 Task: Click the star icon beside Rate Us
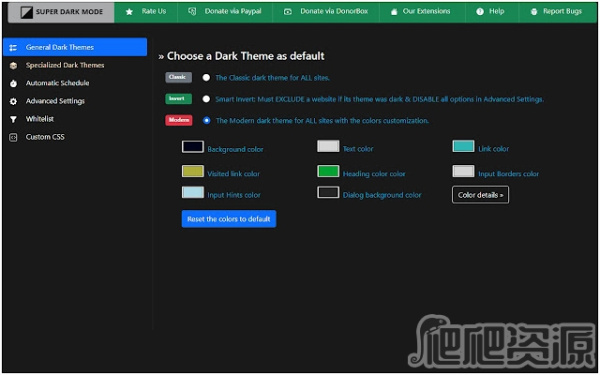pos(129,12)
